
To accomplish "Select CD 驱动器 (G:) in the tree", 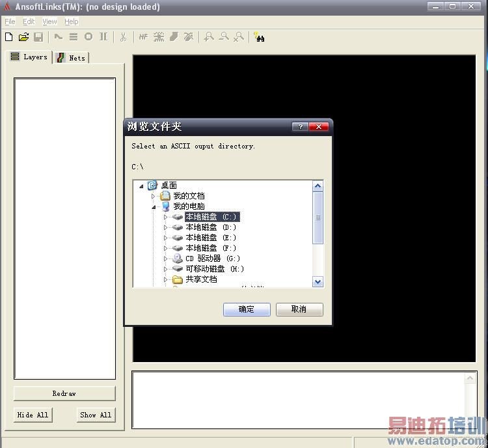I will (213, 259).
